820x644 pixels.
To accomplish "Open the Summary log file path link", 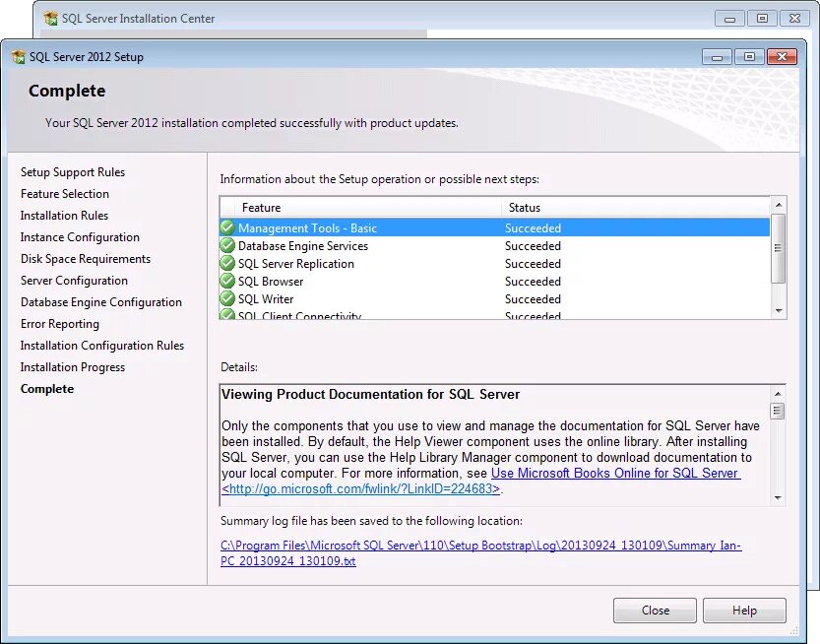I will (x=481, y=553).
